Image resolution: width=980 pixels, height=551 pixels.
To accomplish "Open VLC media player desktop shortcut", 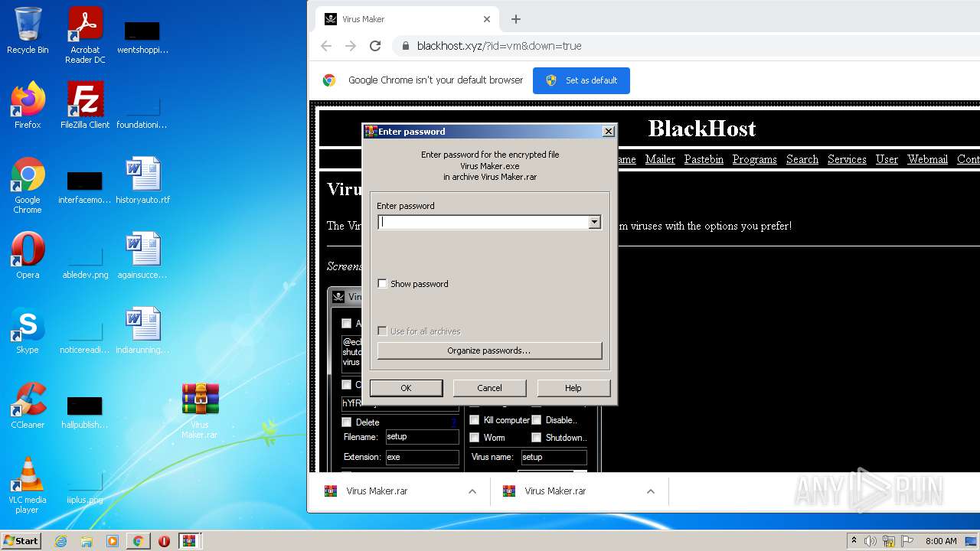I will click(28, 485).
